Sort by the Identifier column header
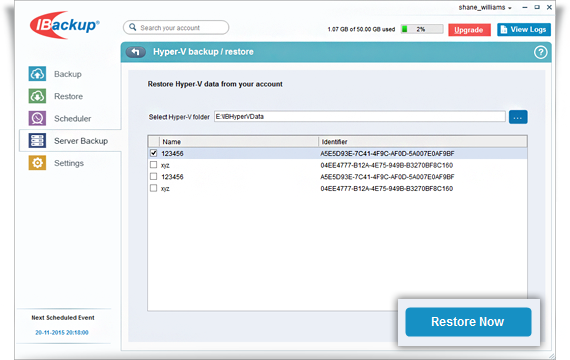 [423, 142]
